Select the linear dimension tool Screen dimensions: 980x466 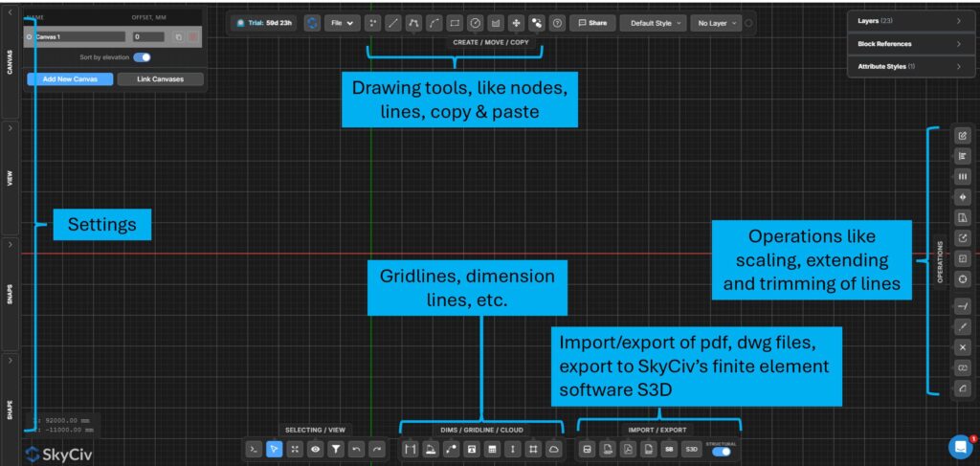point(410,449)
